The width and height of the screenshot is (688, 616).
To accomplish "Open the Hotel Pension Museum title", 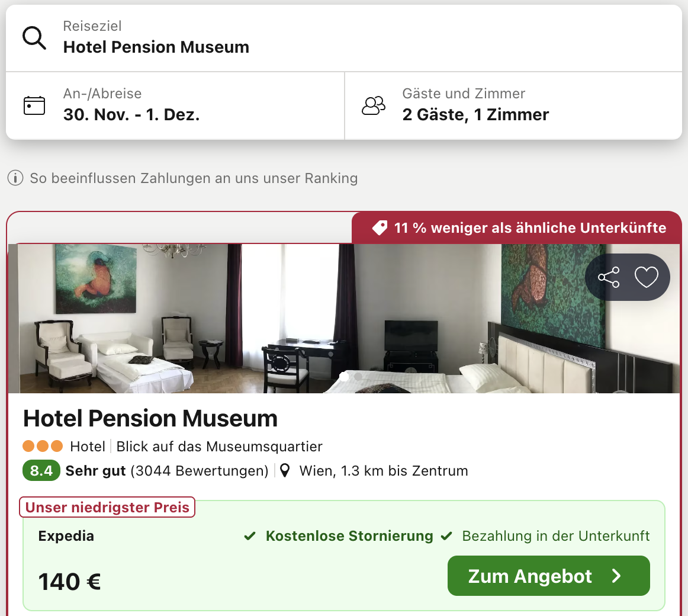I will [150, 419].
